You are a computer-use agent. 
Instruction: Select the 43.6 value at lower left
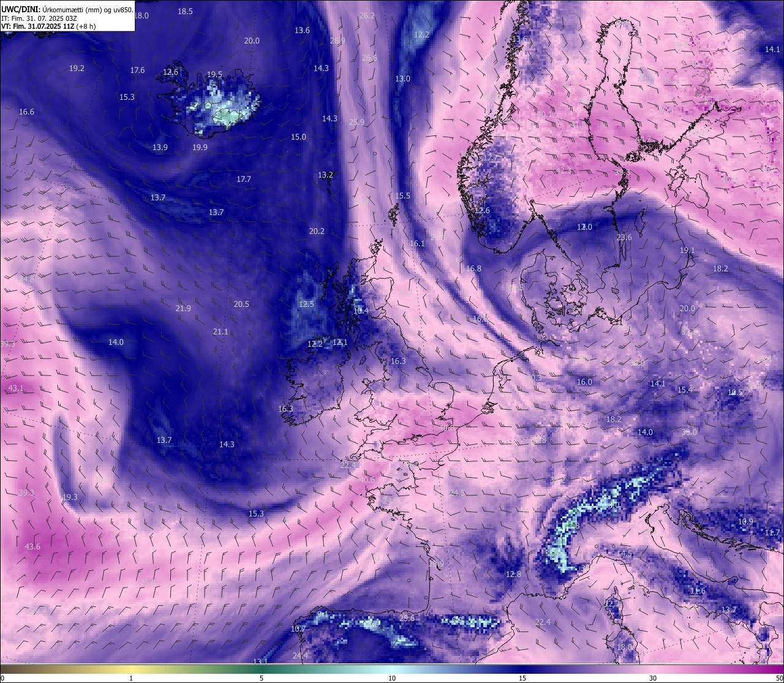[32, 546]
